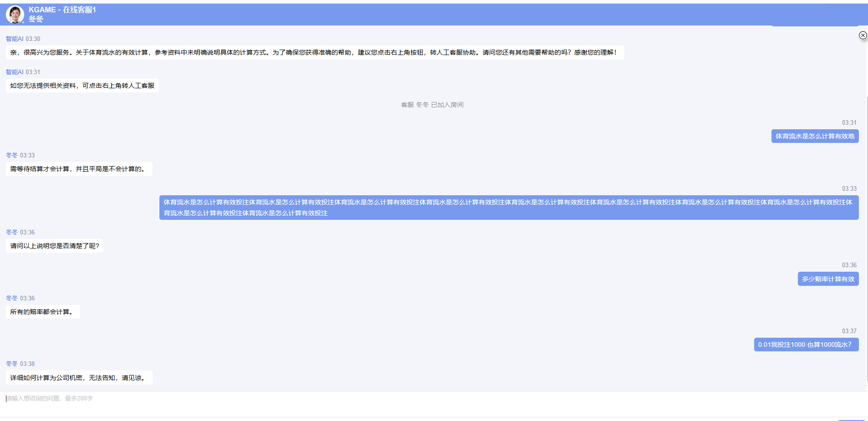The width and height of the screenshot is (868, 421).
Task: Click the long AI greeting message starting 亲
Action: 314,53
